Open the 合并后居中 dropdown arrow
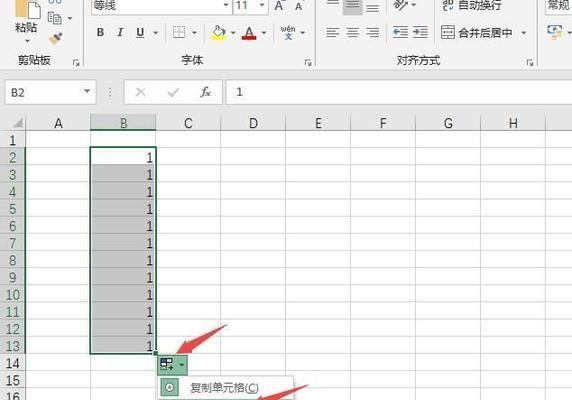Screen dimensions: 572x400 524,33
